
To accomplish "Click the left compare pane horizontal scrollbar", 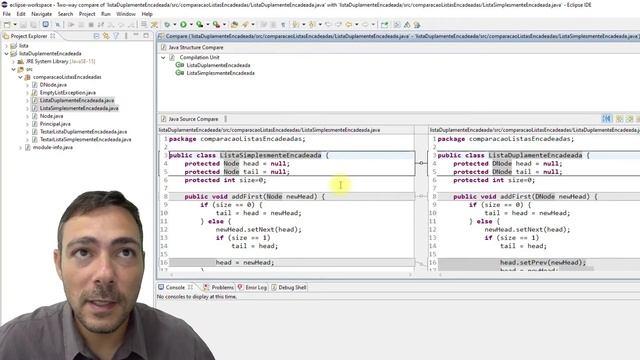I will click(290, 275).
